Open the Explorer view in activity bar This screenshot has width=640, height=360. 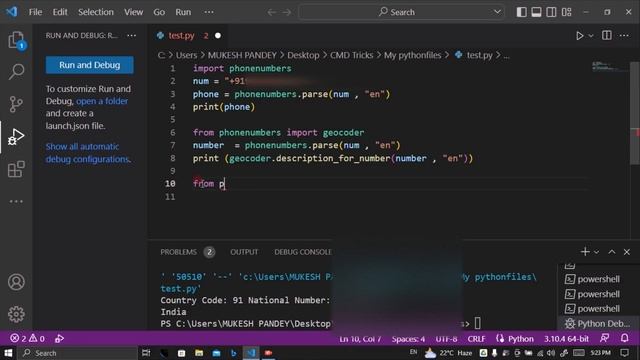16,40
